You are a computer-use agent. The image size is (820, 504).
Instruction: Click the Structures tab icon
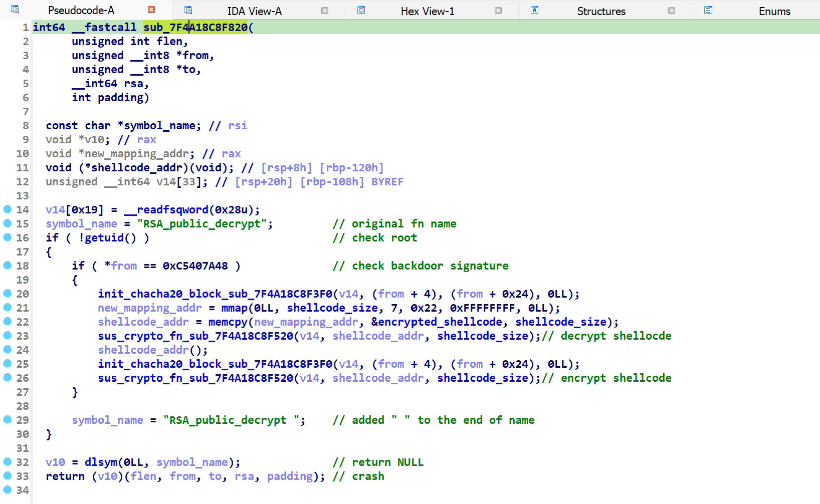[534, 10]
